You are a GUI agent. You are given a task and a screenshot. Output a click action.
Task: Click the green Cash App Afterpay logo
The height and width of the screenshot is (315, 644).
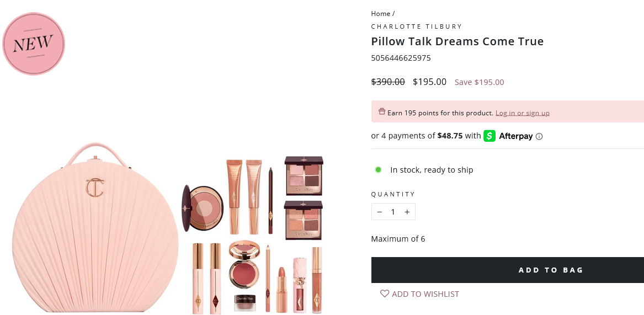[489, 136]
